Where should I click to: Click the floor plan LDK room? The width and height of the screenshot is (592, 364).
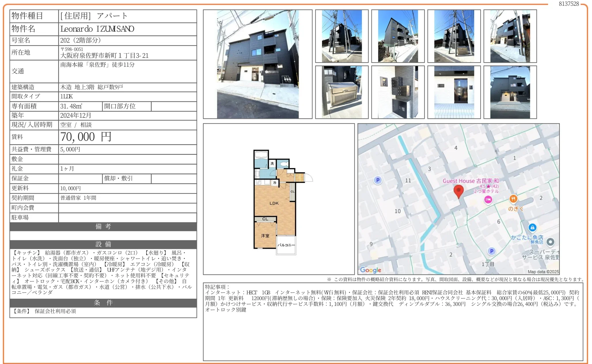274,203
